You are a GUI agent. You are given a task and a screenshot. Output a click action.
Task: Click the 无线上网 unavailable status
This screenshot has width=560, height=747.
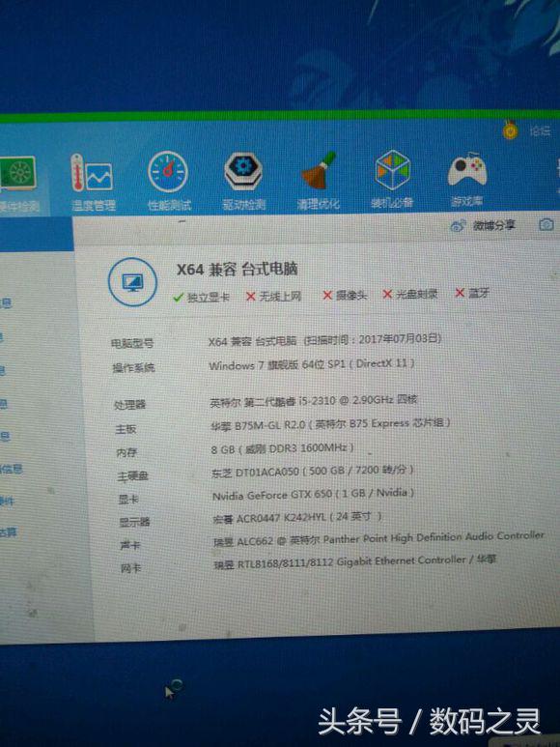[273, 297]
